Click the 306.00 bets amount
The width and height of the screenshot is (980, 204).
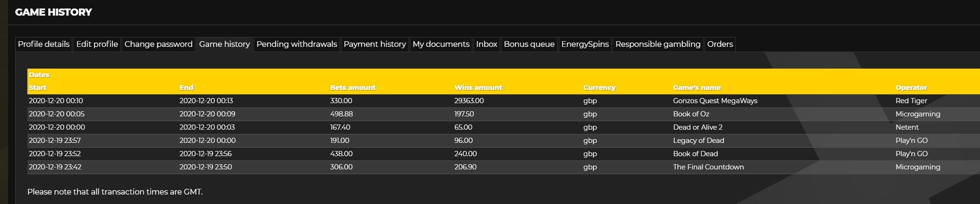point(341,167)
